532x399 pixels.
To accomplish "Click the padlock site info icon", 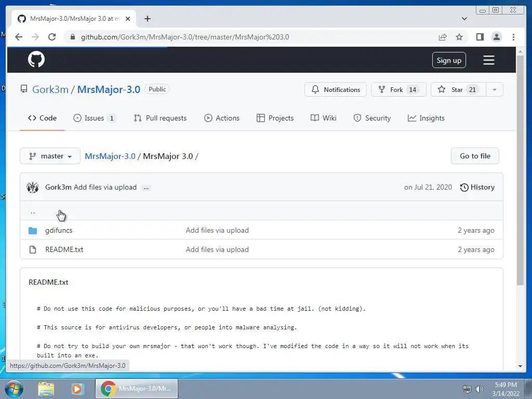I will click(72, 37).
